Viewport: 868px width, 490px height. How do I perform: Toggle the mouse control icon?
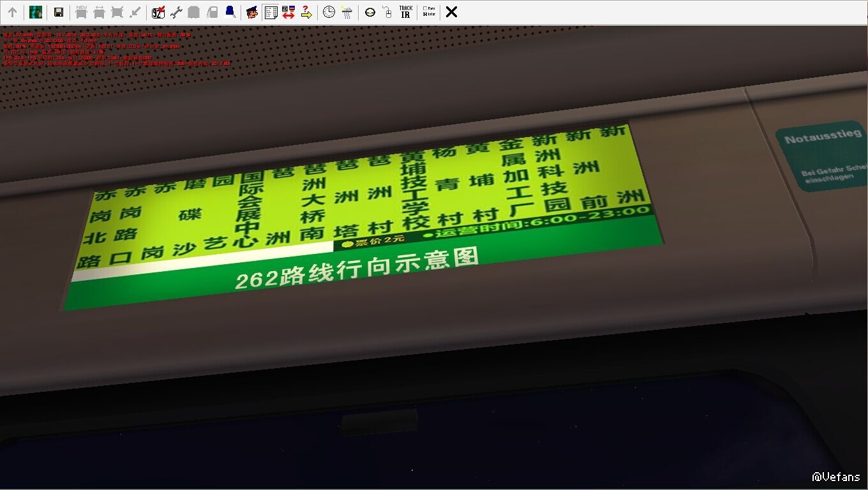point(387,12)
